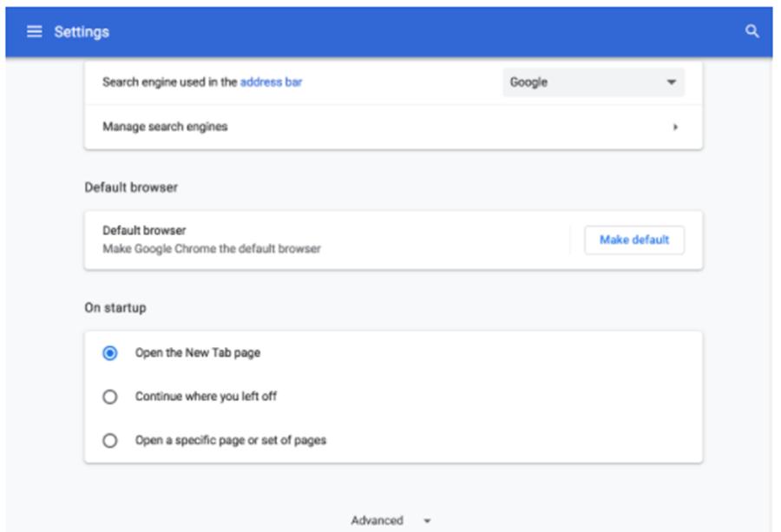Click the Make Google Chrome the default browser text
This screenshot has height=532, width=781.
[x=211, y=249]
